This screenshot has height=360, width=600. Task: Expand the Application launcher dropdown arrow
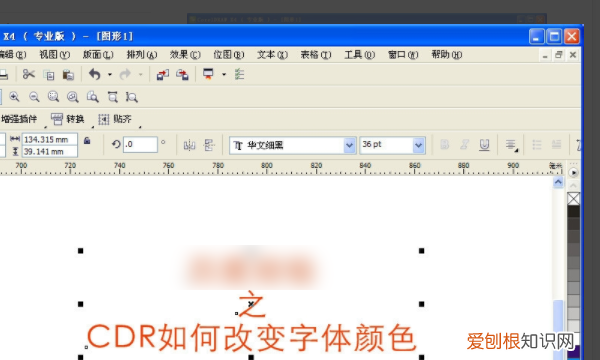224,75
